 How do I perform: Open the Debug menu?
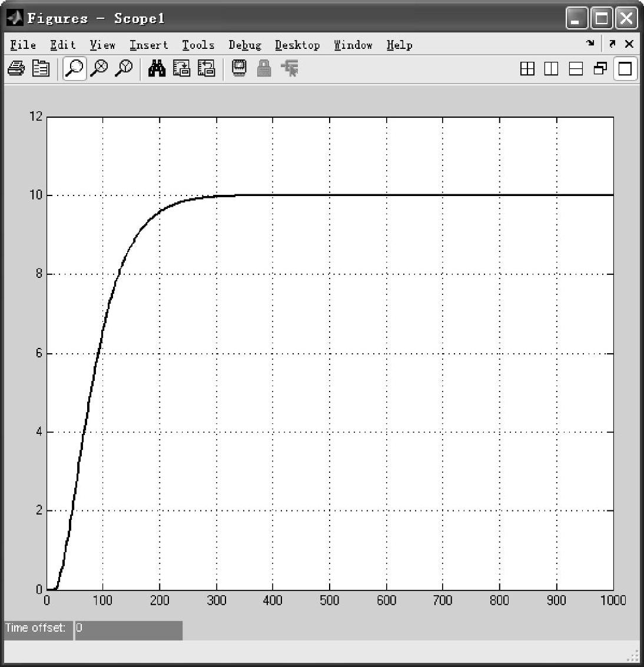tap(245, 45)
